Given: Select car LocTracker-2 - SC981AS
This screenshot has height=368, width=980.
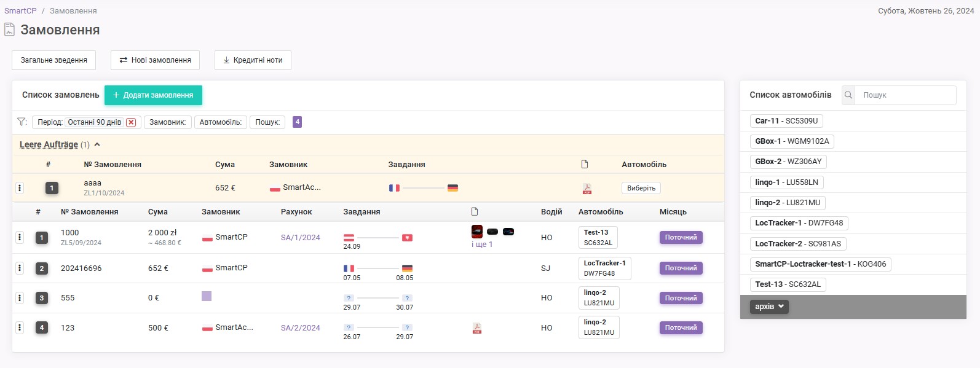Looking at the screenshot, I should (798, 244).
